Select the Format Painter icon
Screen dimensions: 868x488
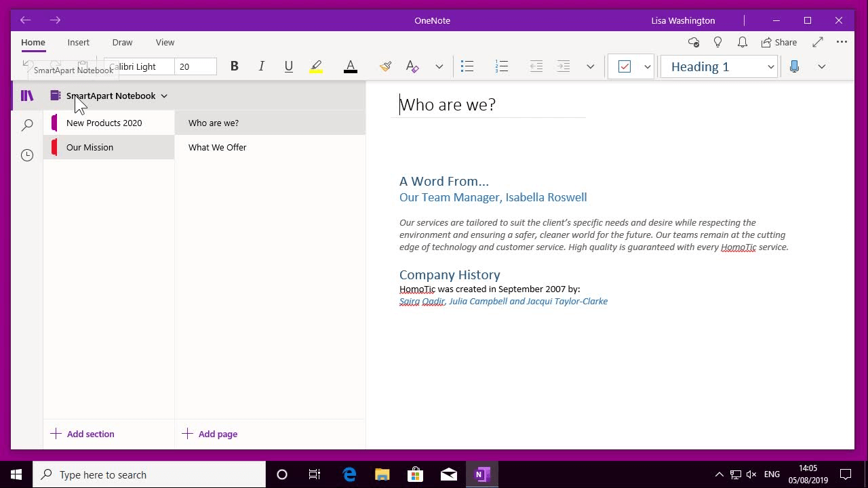coord(385,66)
